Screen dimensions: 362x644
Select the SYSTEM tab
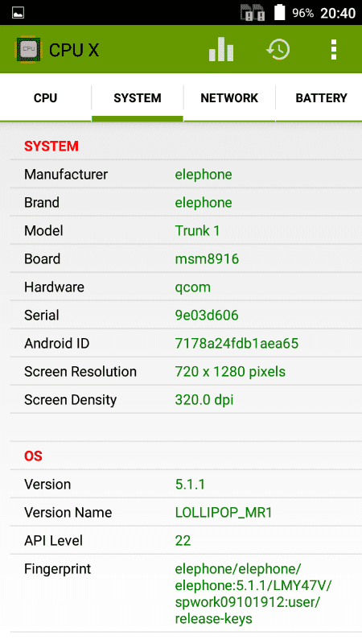[x=138, y=97]
